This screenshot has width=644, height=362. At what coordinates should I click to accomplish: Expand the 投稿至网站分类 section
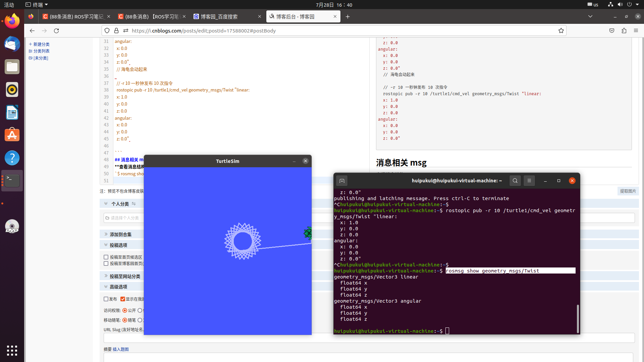(106, 276)
